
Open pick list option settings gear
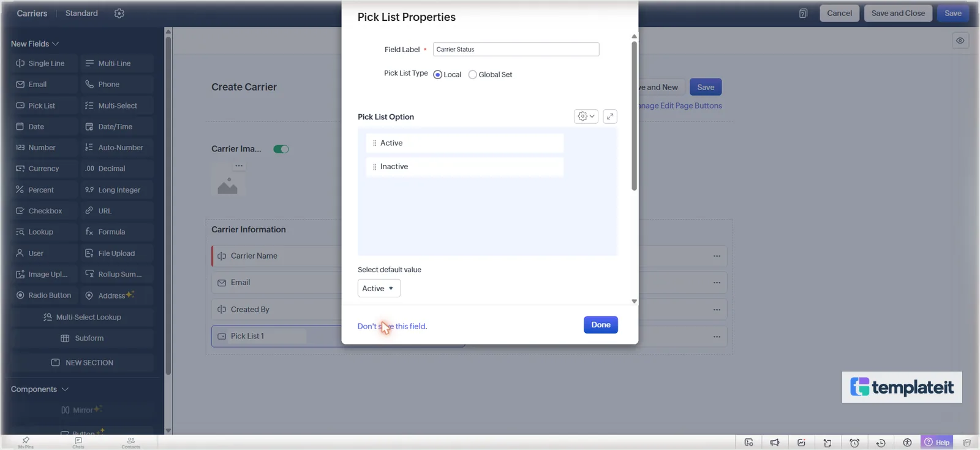(586, 116)
